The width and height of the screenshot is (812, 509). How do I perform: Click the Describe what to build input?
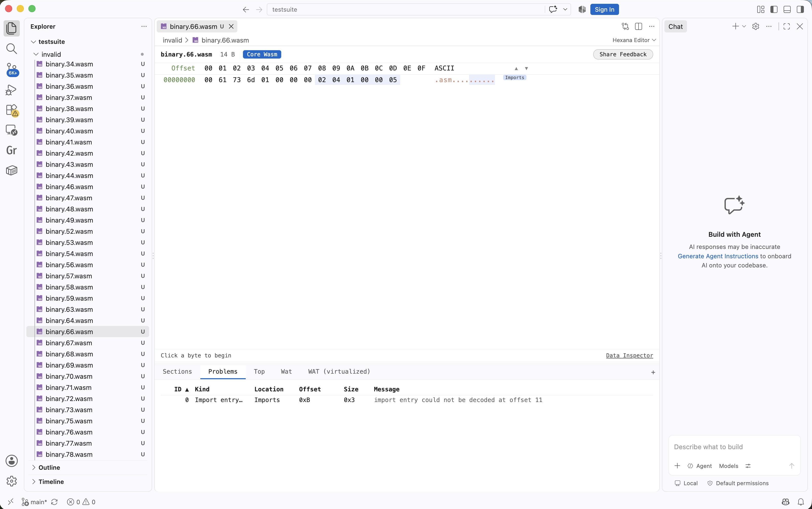tap(734, 447)
